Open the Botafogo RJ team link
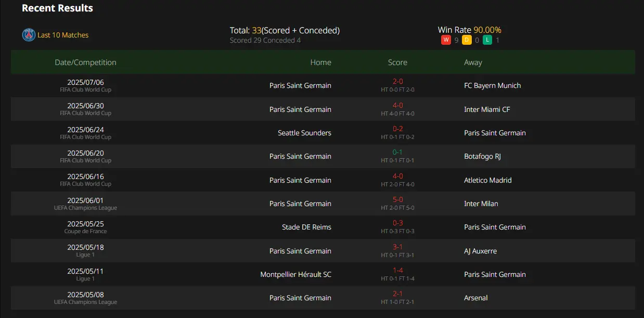 click(482, 156)
